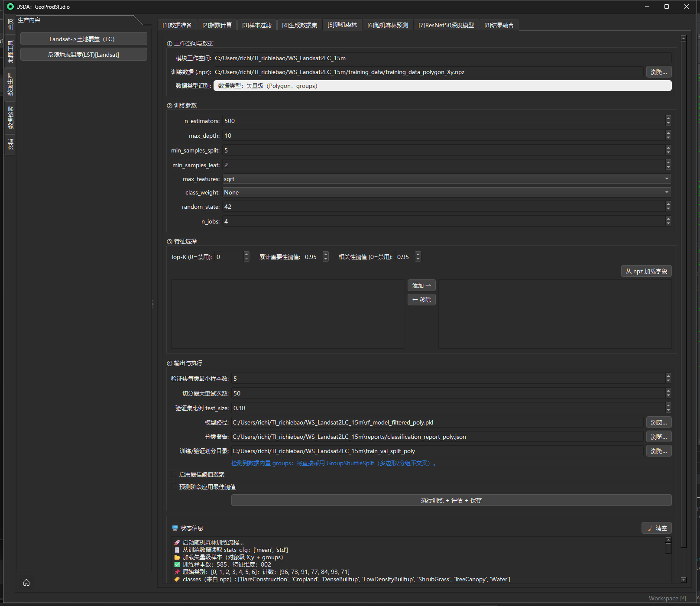
Task: Open the max_features dropdown
Action: [447, 179]
